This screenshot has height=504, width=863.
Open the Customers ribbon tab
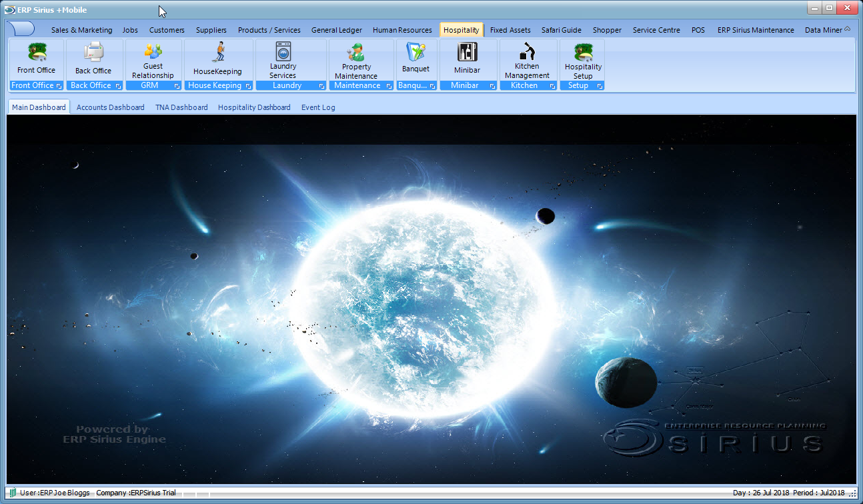point(167,30)
